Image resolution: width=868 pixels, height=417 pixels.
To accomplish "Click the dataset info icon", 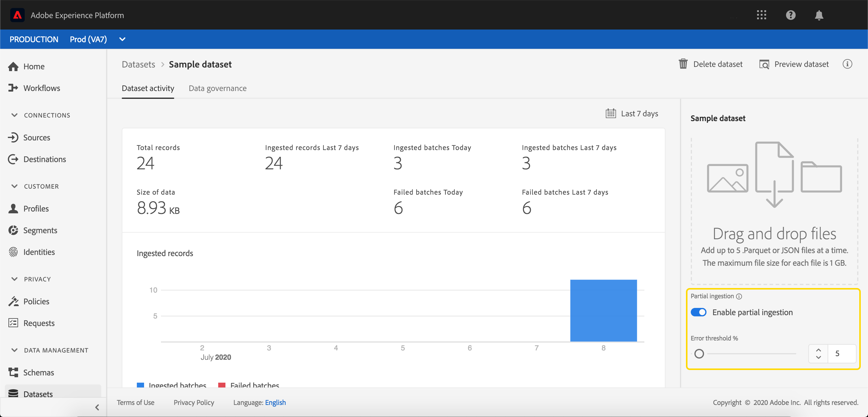I will (847, 64).
